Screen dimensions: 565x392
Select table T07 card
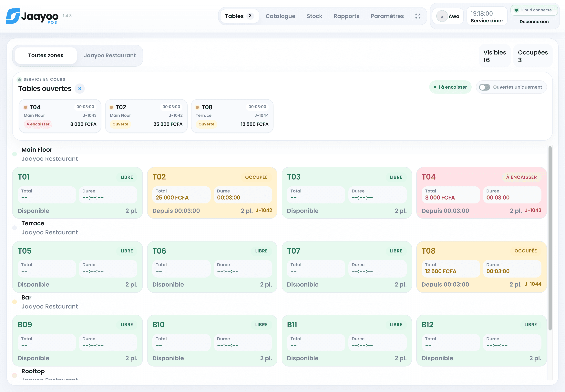(347, 267)
